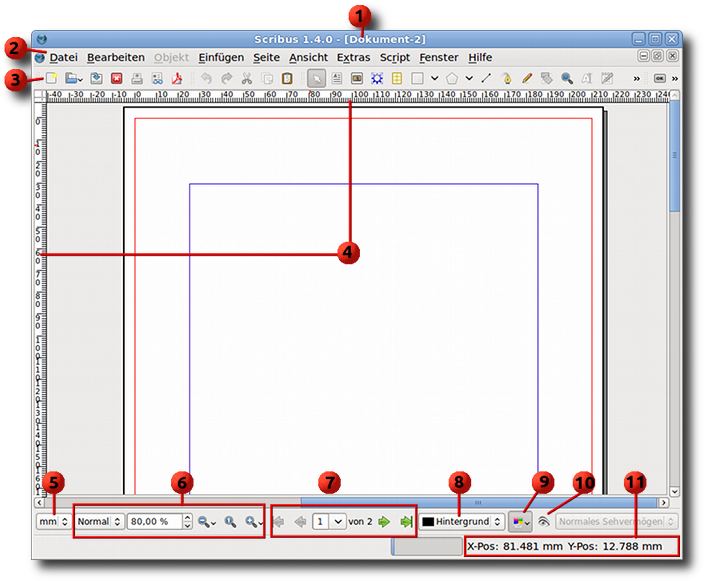Open the Extras menu

[x=354, y=57]
